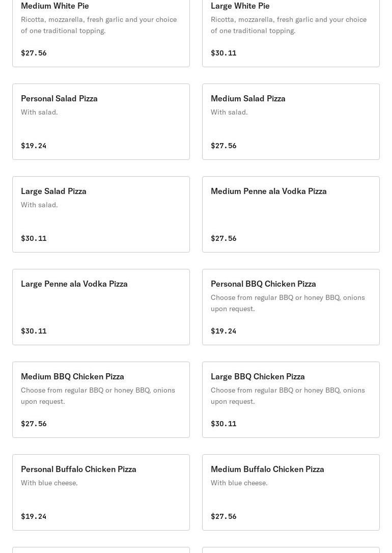Choose Medium BBQ Chicken Pizza
Image resolution: width=392 pixels, height=553 pixels.
(101, 400)
